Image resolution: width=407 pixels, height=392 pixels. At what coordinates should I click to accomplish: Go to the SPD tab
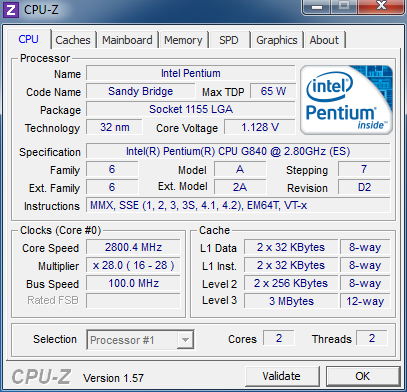[x=229, y=40]
